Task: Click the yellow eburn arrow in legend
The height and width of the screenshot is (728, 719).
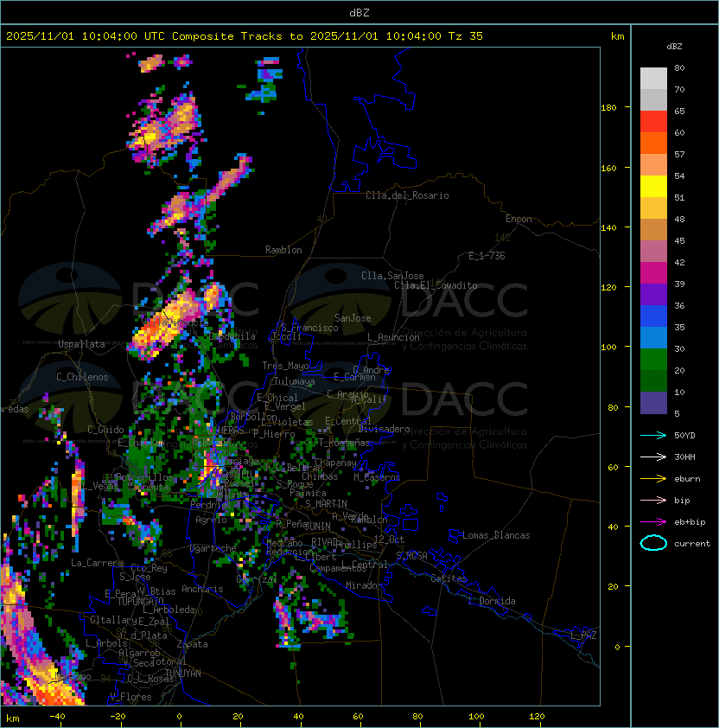Action: click(653, 479)
